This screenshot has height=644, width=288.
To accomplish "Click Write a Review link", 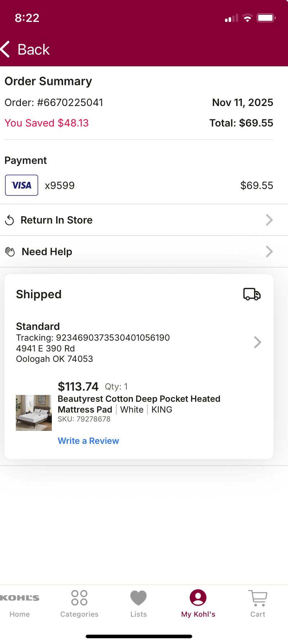I will pyautogui.click(x=89, y=441).
